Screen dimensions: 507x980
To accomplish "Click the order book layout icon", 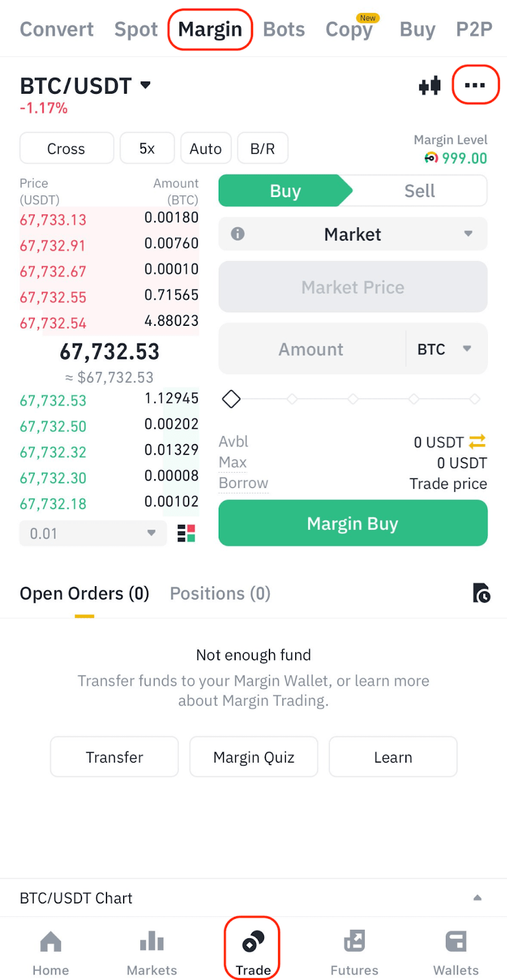I will (186, 533).
